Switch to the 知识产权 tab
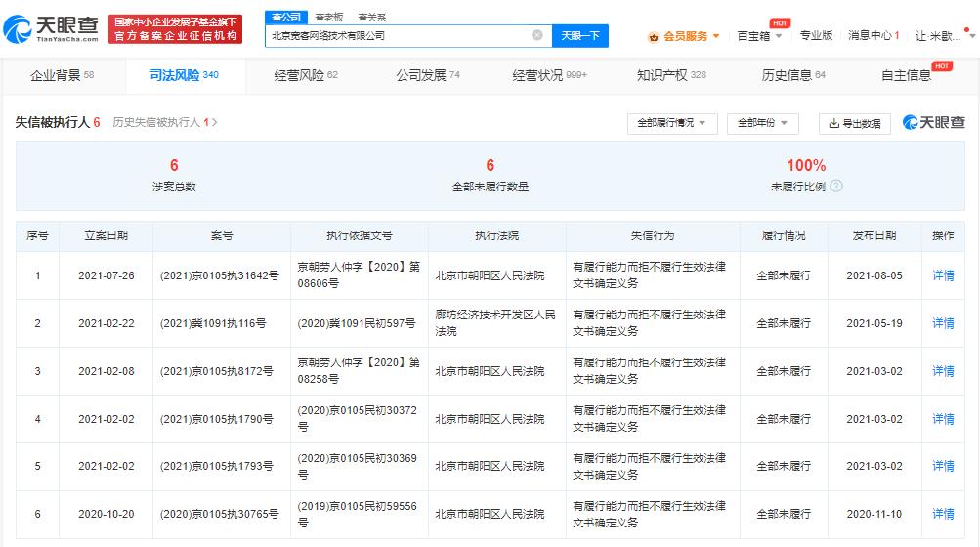The width and height of the screenshot is (980, 547). (670, 75)
